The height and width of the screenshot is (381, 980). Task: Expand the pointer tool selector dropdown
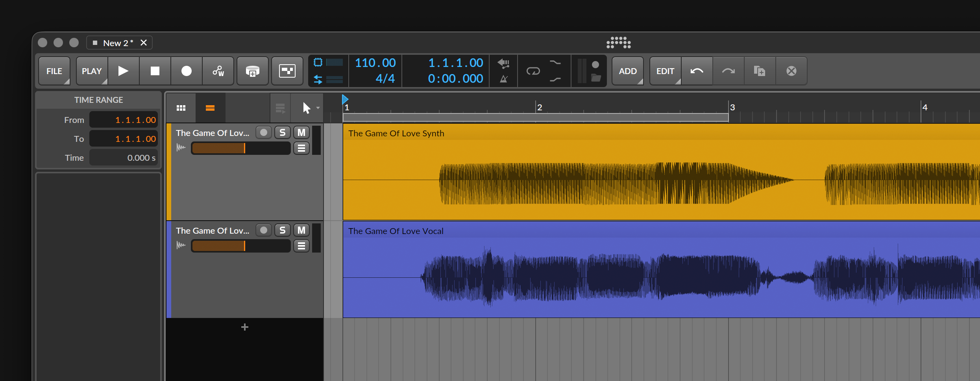click(318, 108)
